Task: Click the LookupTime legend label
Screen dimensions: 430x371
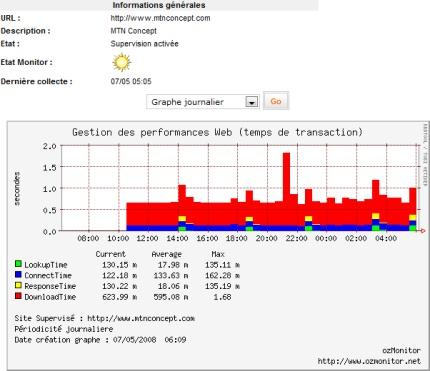Action: [46, 265]
